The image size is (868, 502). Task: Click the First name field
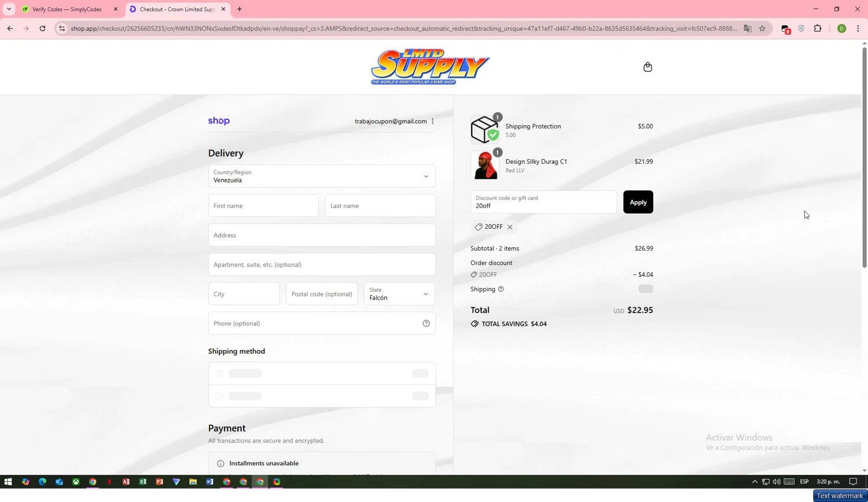click(x=263, y=206)
